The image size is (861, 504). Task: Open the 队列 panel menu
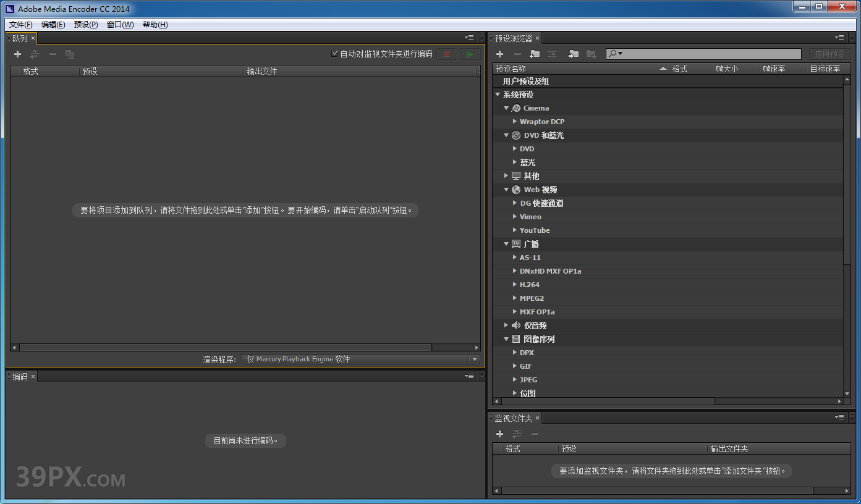click(469, 37)
